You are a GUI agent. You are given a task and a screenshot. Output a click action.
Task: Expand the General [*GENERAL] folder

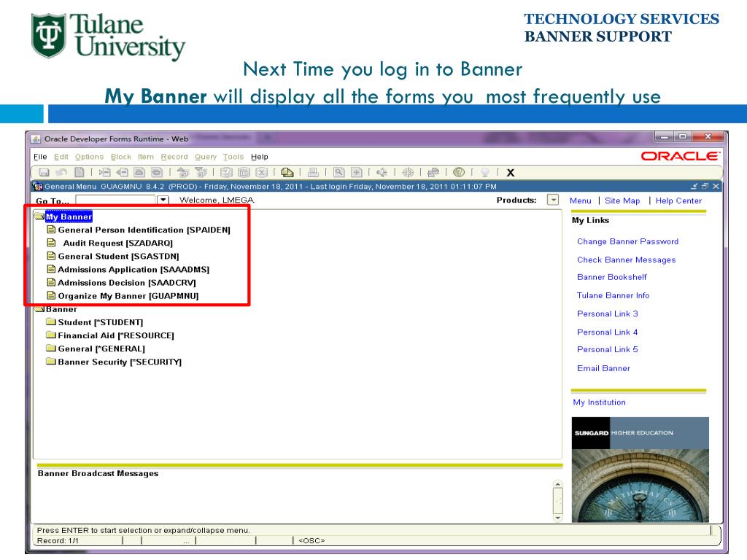(x=51, y=349)
